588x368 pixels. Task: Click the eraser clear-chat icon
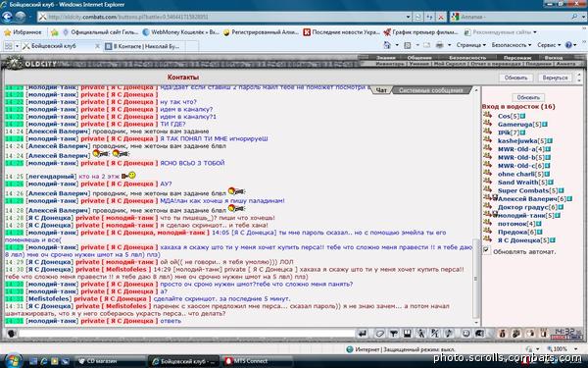(379, 333)
